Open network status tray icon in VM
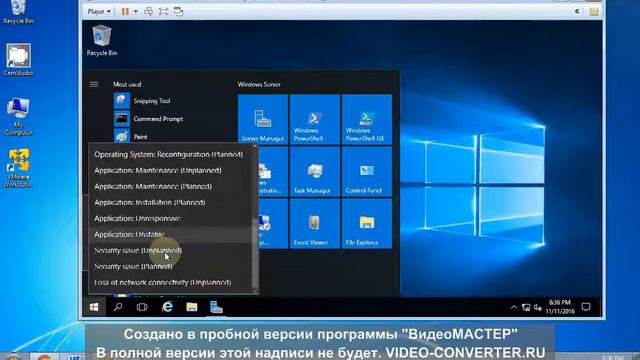 [x=526, y=307]
